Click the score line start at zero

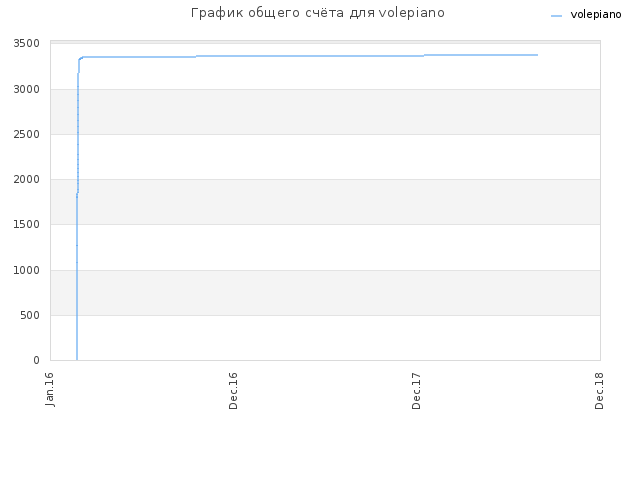click(77, 359)
